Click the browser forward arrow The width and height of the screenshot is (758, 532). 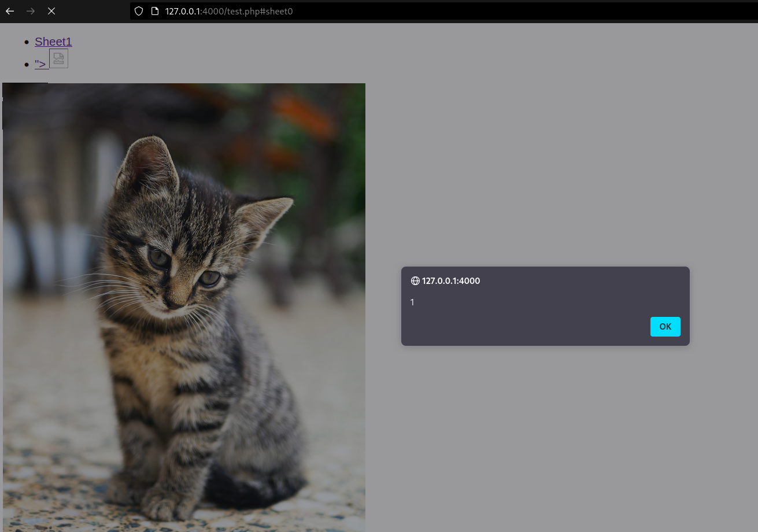tap(31, 11)
